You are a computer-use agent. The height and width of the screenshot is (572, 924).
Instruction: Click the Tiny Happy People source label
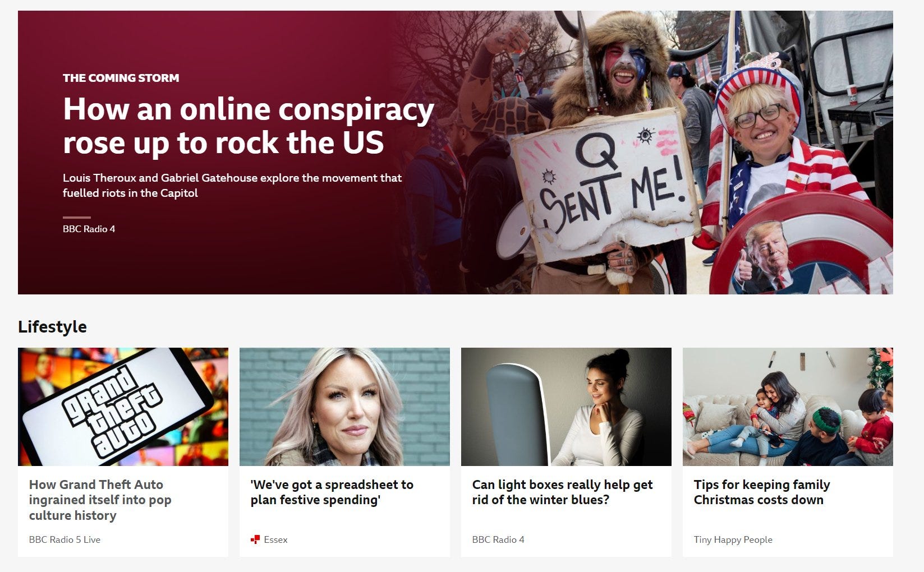733,539
